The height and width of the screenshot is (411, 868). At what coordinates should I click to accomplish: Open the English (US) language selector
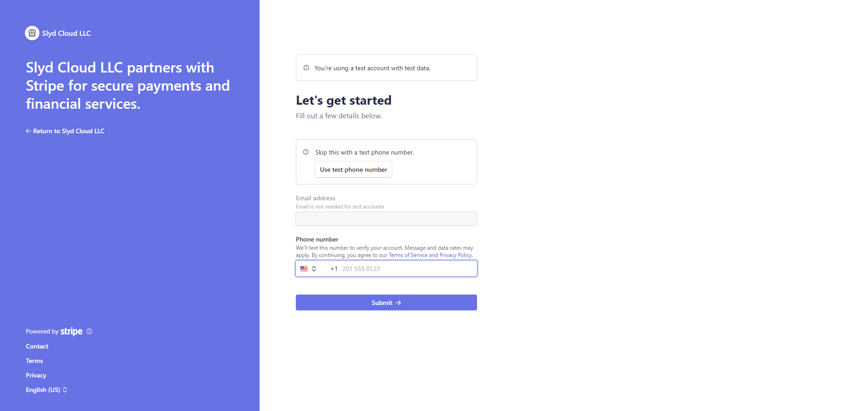47,390
